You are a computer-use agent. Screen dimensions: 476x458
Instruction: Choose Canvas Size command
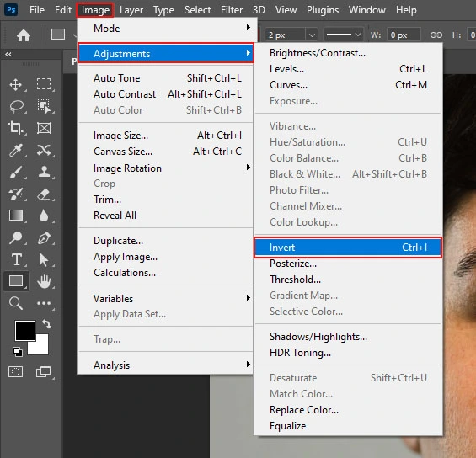click(166, 151)
